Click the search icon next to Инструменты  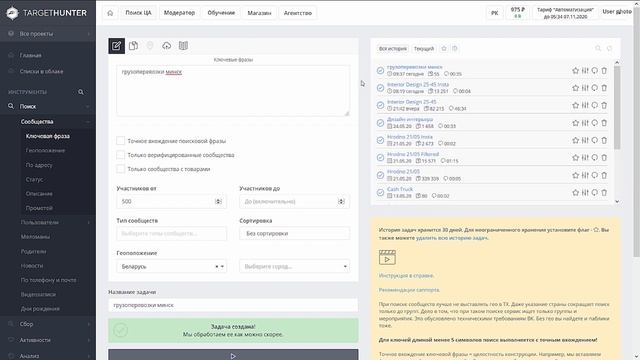[81, 92]
